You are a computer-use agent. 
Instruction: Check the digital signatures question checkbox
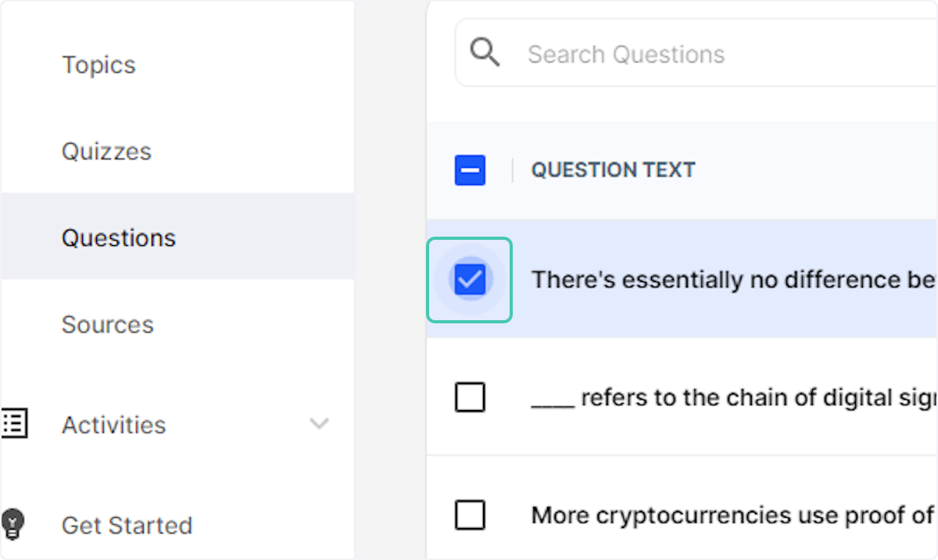point(470,397)
